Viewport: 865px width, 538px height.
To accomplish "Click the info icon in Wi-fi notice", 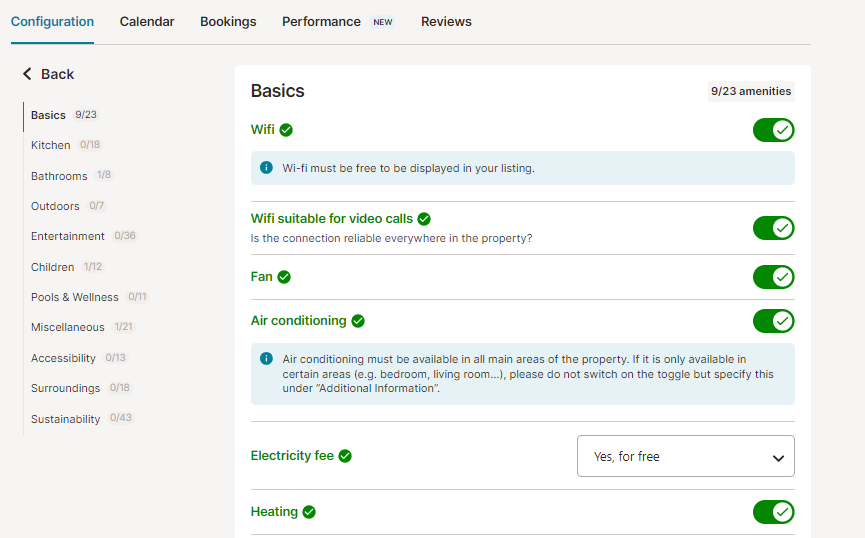I will point(266,168).
